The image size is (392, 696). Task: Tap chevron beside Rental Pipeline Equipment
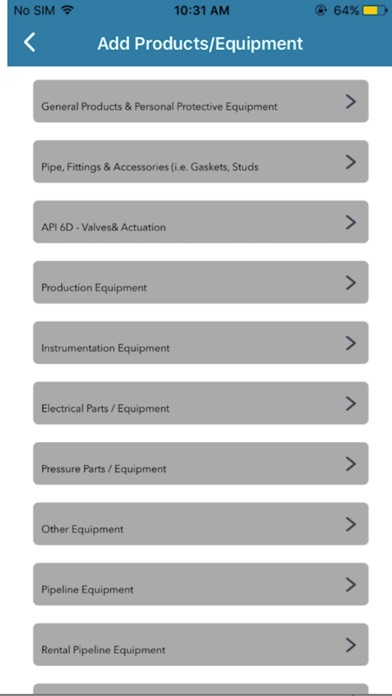point(351,645)
